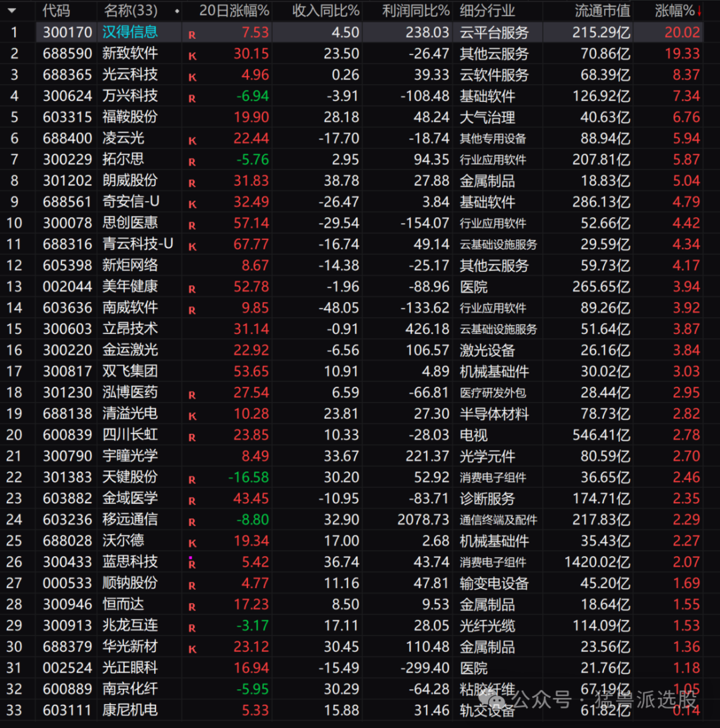This screenshot has height=728, width=720.
Task: Click the K marker in the 青云科技-U row
Action: (x=192, y=247)
